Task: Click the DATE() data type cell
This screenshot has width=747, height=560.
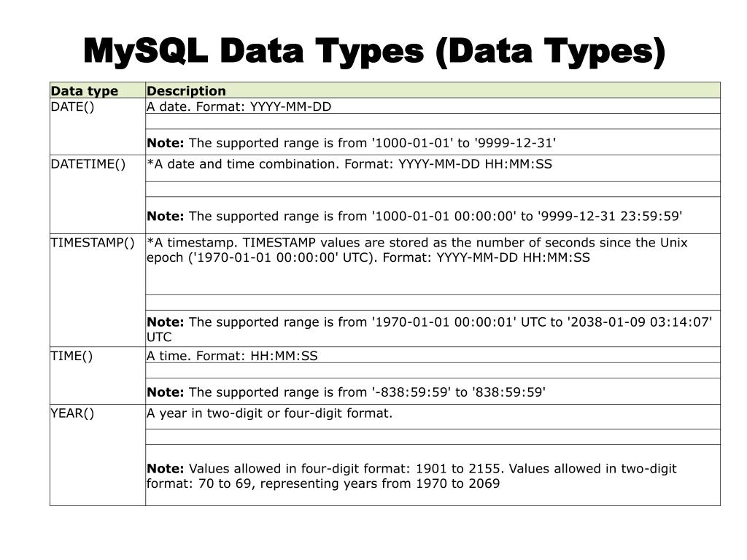Action: [97, 126]
